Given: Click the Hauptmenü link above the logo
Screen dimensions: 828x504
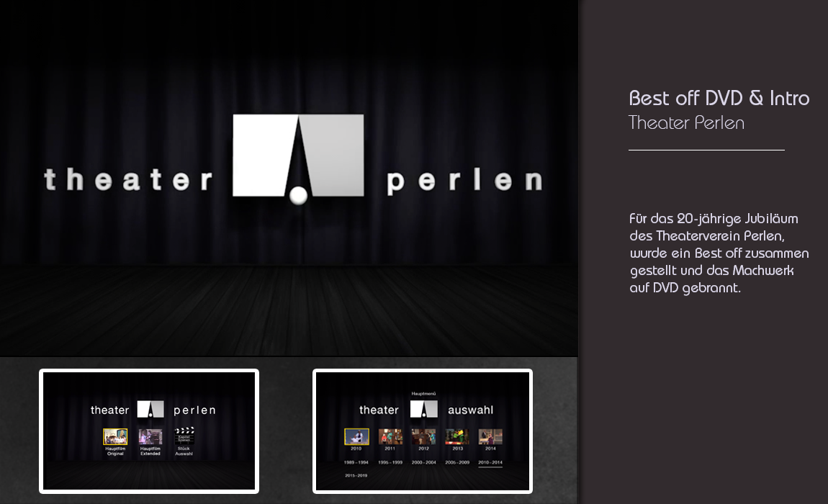Looking at the screenshot, I should 423,394.
